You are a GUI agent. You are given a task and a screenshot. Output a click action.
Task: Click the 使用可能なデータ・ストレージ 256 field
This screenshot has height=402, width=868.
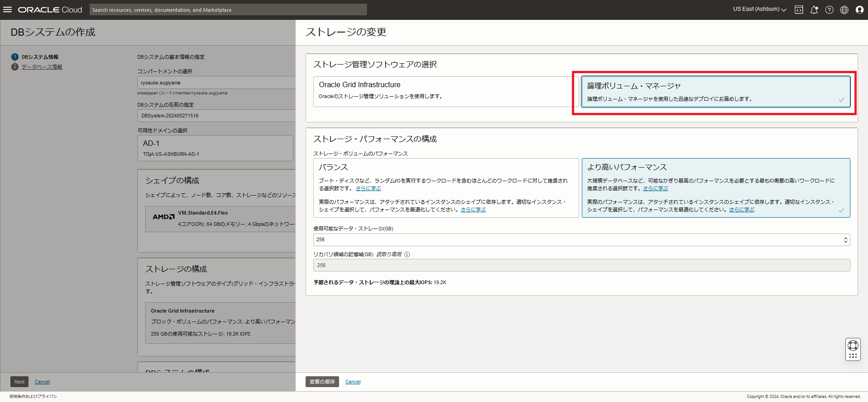(x=581, y=240)
